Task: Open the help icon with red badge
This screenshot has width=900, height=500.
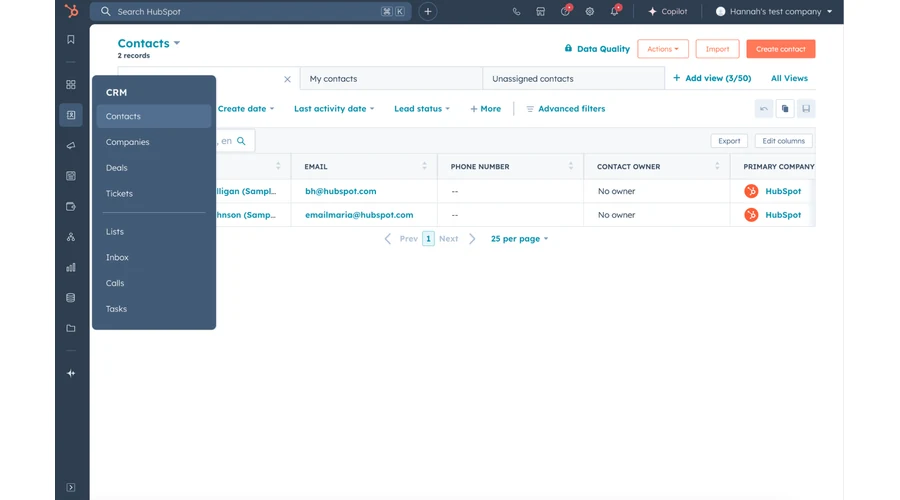Action: [565, 11]
